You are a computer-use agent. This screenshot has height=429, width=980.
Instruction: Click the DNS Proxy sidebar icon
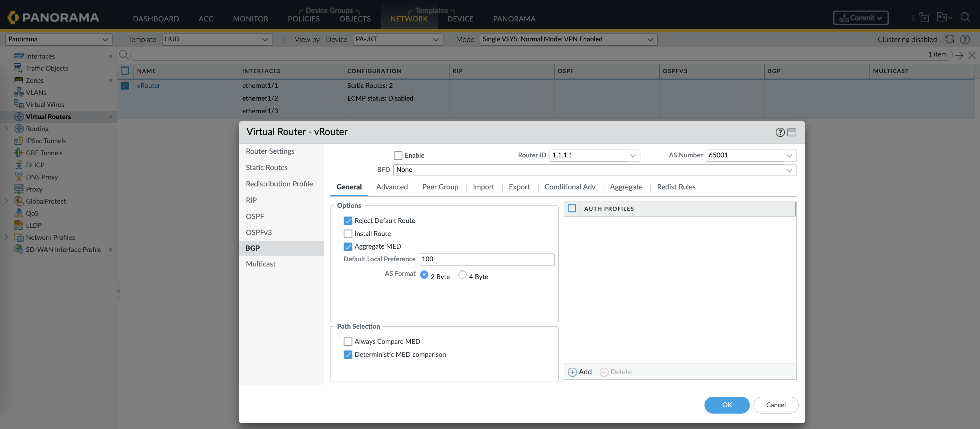pyautogui.click(x=18, y=177)
